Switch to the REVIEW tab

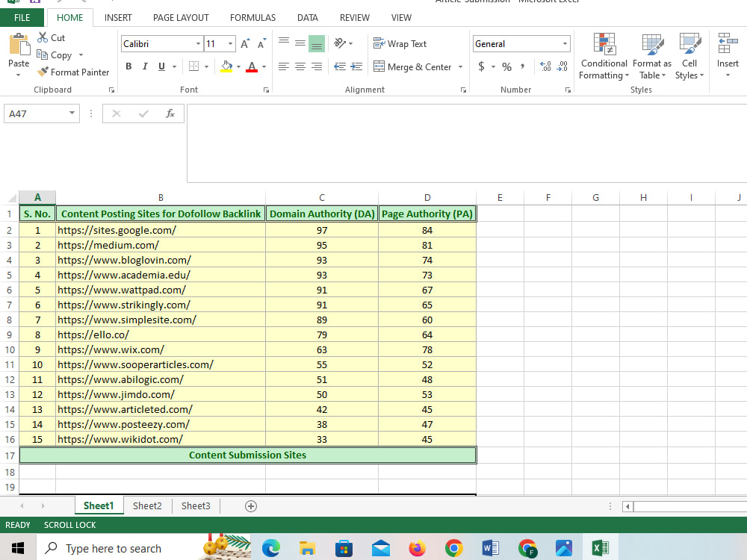point(354,18)
